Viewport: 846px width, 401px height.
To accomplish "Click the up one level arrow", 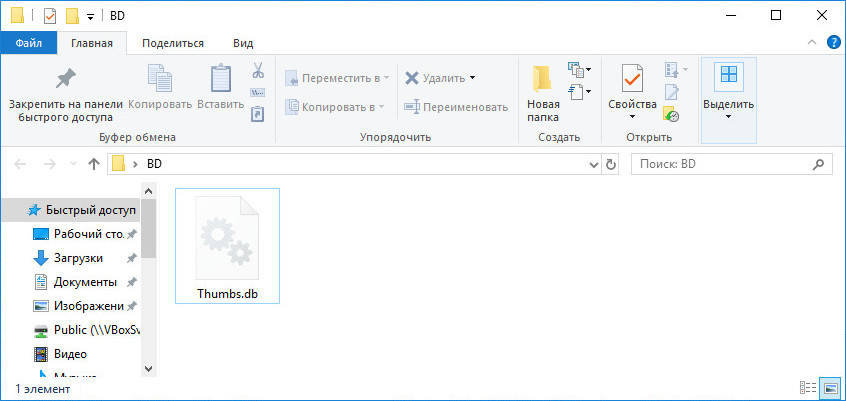I will (x=94, y=164).
